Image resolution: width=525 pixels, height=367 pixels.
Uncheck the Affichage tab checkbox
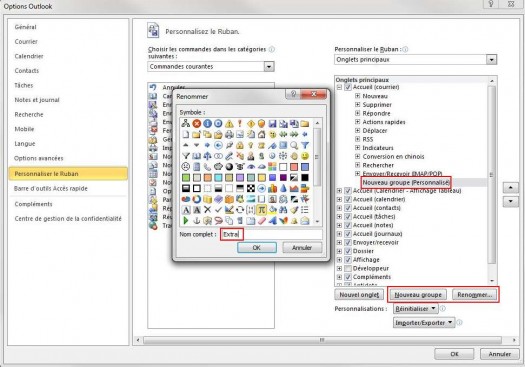pyautogui.click(x=348, y=260)
